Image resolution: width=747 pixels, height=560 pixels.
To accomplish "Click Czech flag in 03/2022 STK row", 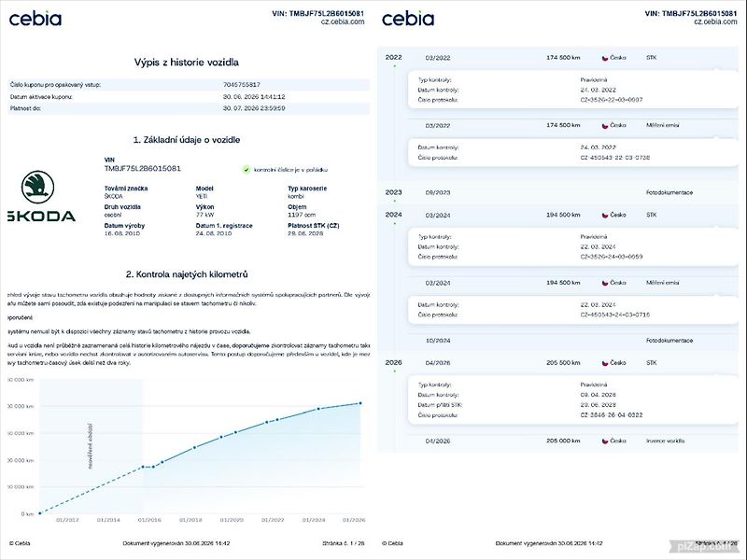I will click(605, 58).
